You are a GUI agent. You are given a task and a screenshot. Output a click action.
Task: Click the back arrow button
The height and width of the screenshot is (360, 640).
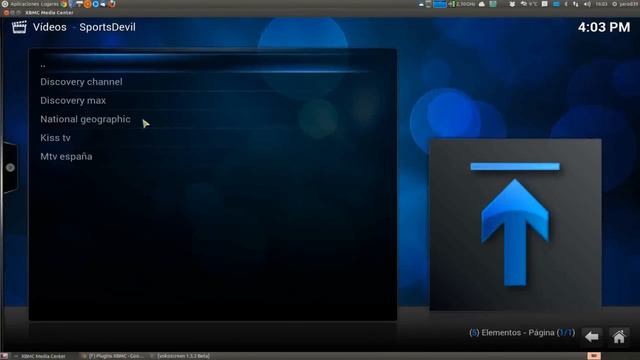pyautogui.click(x=591, y=337)
